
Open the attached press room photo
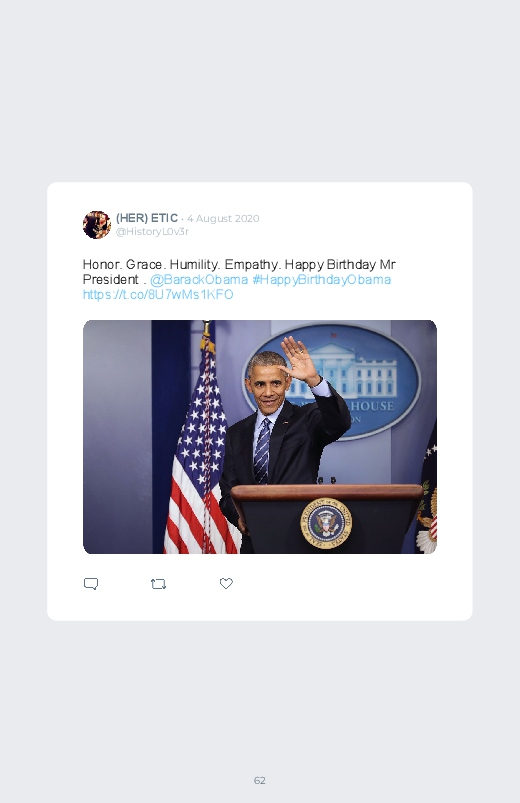(260, 437)
